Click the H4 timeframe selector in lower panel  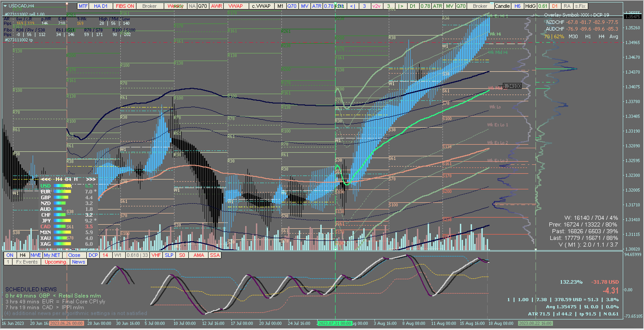click(x=23, y=255)
